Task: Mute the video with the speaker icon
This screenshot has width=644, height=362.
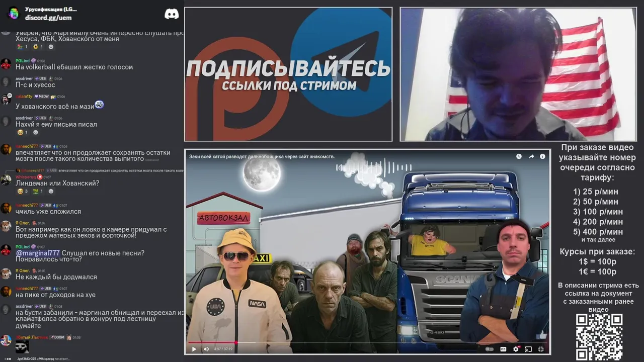Action: 206,349
